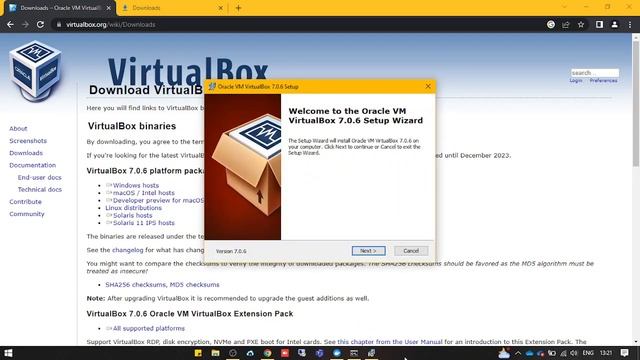Open the Google icon in the address bar
The height and width of the screenshot is (360, 640).
click(551, 24)
